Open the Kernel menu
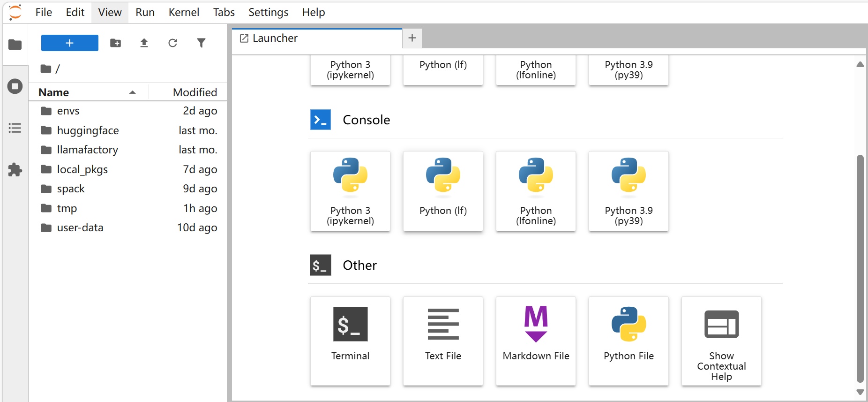This screenshot has height=402, width=868. tap(184, 12)
